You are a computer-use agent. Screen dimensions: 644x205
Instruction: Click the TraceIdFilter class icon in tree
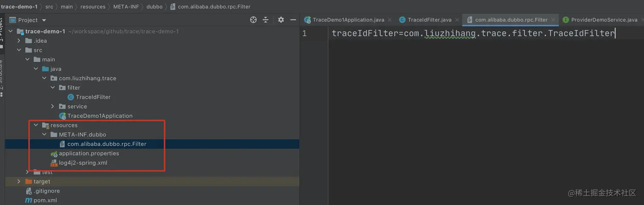71,97
